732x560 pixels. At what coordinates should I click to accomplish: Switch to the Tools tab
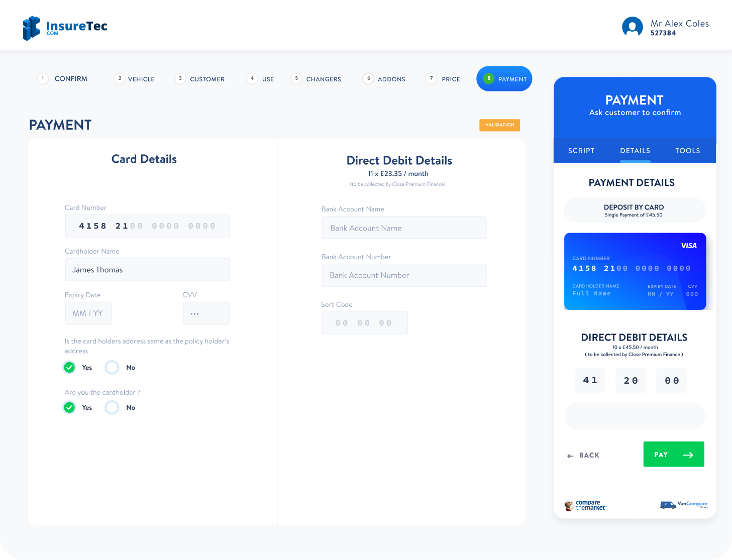coord(688,151)
